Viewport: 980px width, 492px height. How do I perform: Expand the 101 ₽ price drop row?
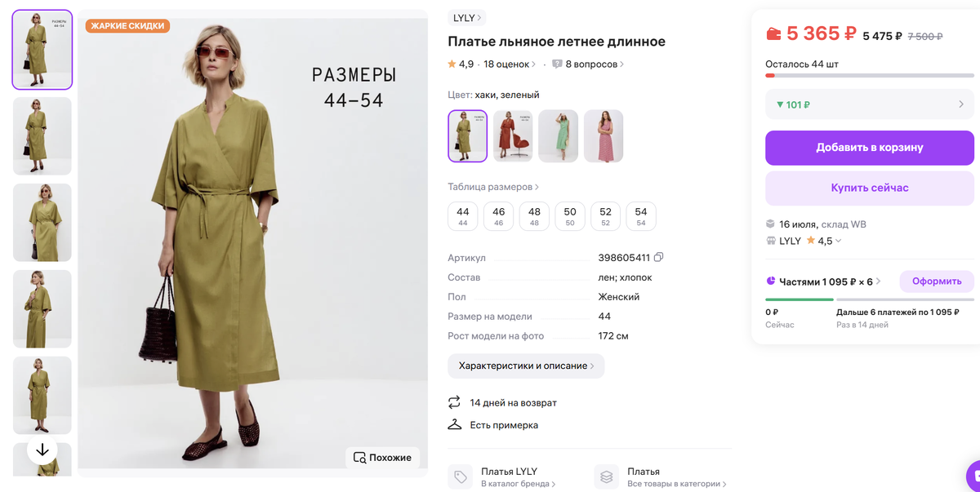pos(869,104)
